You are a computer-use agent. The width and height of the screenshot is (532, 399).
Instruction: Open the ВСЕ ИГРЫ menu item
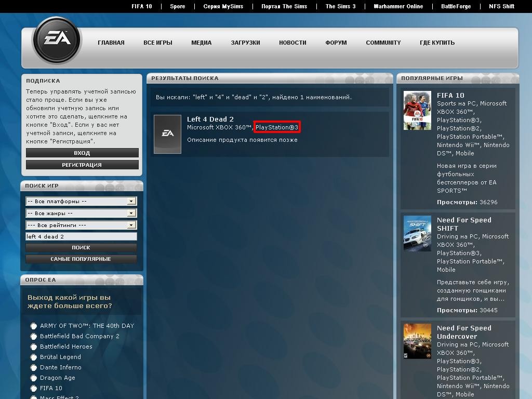click(157, 43)
